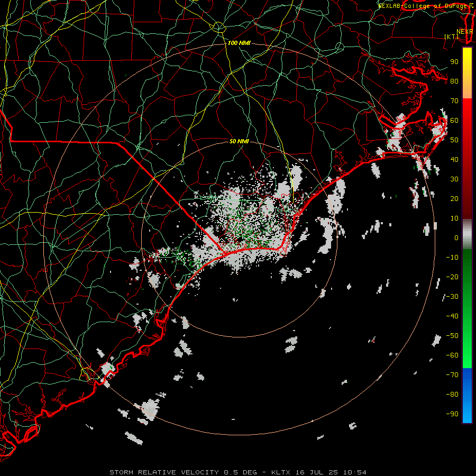Click the 10:54 timestamp text
This screenshot has height=476, width=476.
tap(355, 472)
